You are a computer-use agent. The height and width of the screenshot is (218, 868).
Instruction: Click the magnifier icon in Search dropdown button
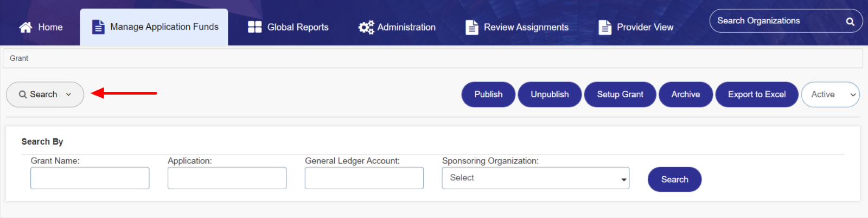23,95
